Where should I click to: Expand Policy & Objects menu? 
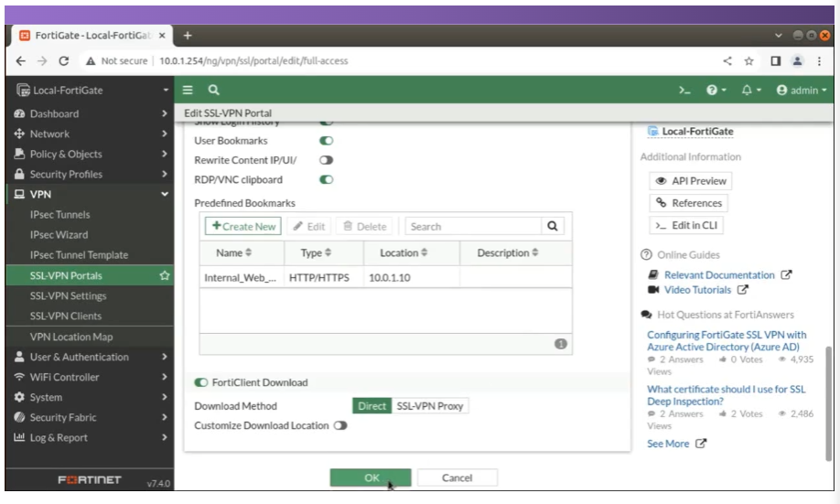(90, 155)
